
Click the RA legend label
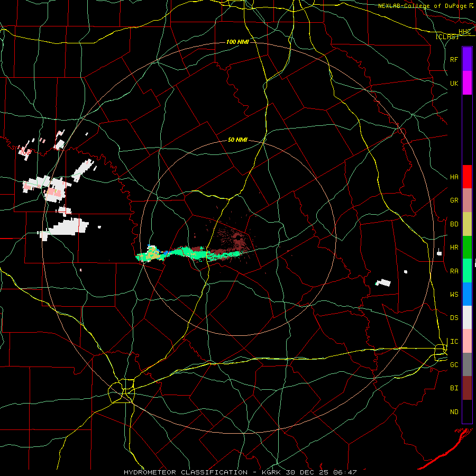(x=454, y=271)
